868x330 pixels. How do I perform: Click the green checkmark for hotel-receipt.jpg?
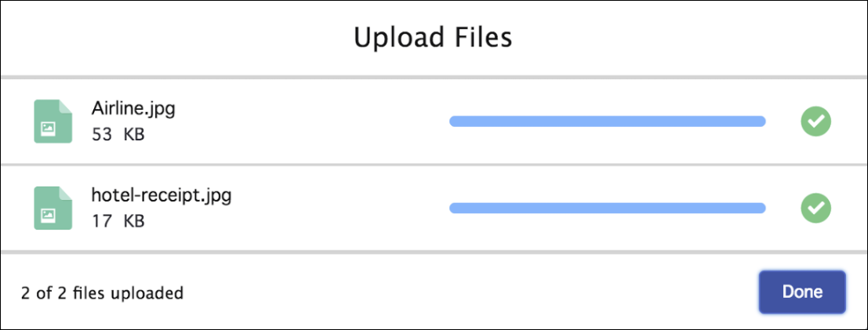point(815,208)
